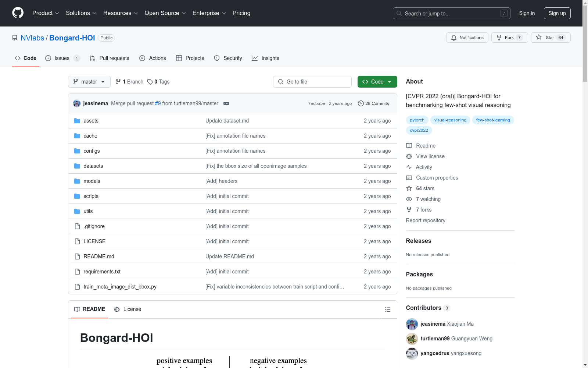Click the GitHub logo icon
Screen dimensions: 588x368
18,13
